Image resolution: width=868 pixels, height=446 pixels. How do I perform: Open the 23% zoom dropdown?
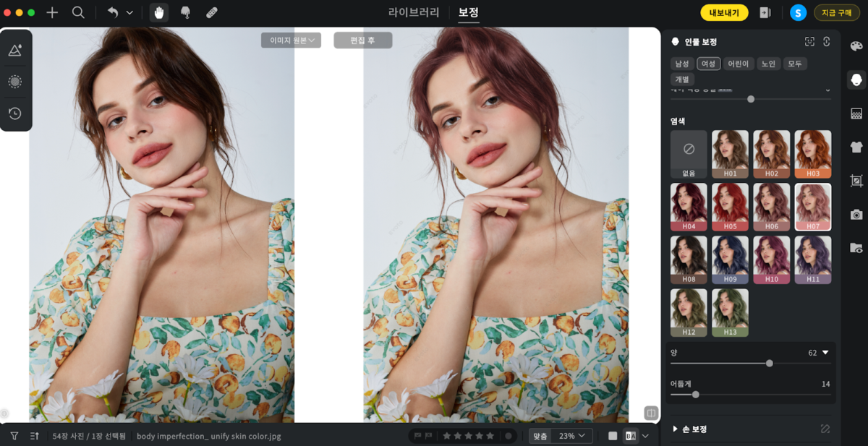pyautogui.click(x=573, y=436)
